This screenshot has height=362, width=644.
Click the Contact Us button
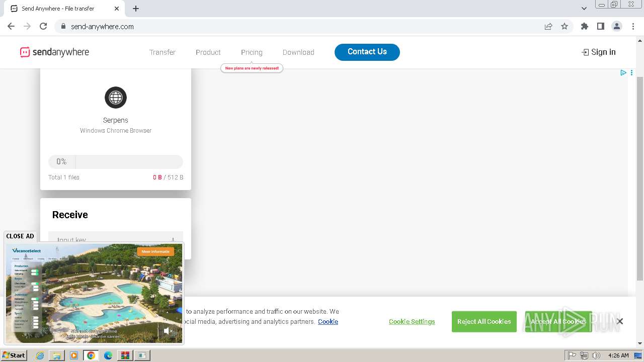coord(367,52)
